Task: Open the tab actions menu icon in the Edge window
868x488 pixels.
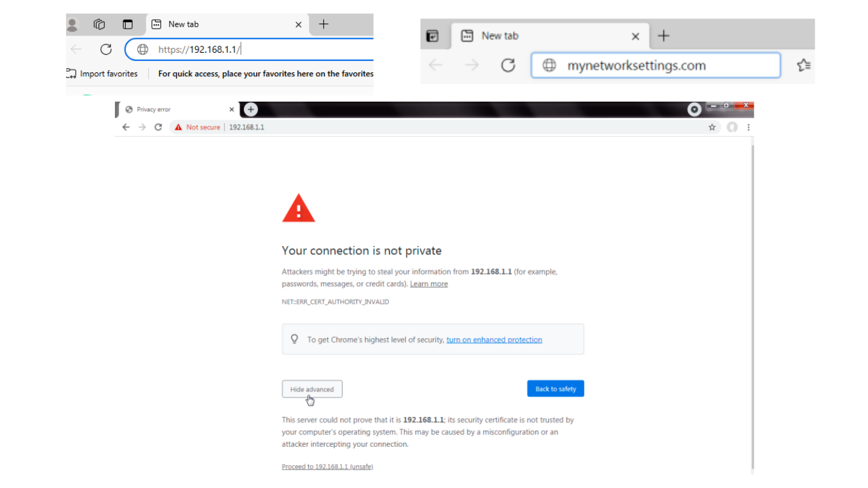Action: (128, 24)
